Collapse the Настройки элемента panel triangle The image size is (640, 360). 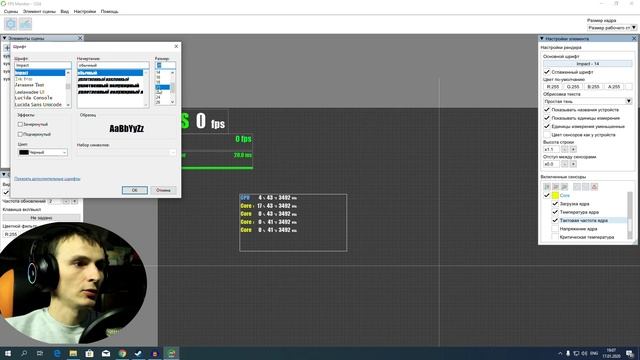pyautogui.click(x=542, y=38)
